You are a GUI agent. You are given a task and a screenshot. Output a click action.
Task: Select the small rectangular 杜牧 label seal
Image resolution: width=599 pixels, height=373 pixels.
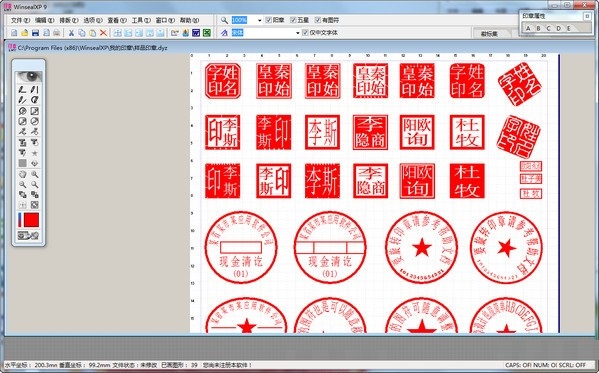pos(531,194)
